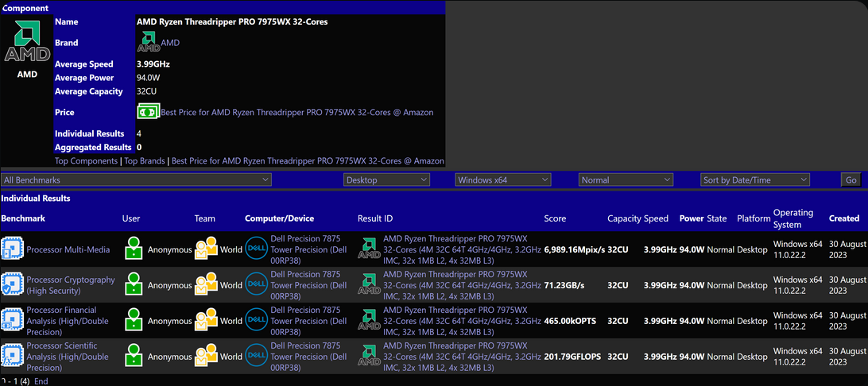The width and height of the screenshot is (868, 386).
Task: Click the yellow team icon in Cryptography row
Action: pyautogui.click(x=206, y=284)
